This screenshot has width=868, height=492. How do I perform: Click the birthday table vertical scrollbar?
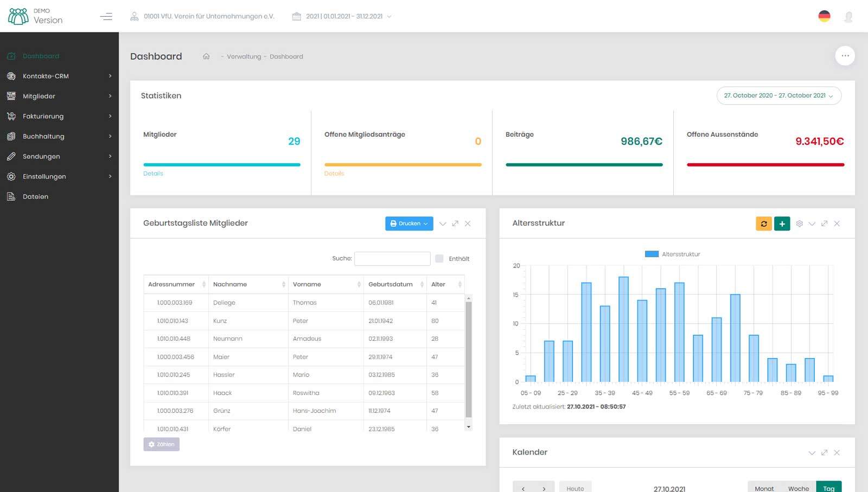(469, 360)
